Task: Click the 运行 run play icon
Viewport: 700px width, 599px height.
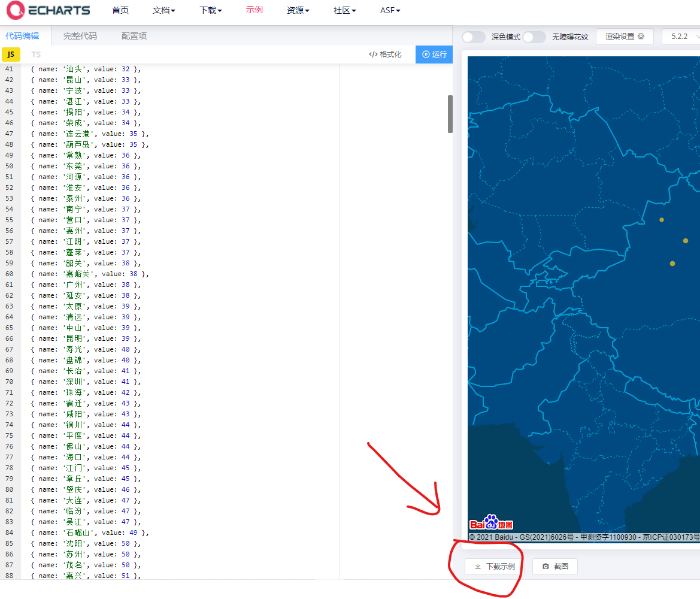Action: [x=427, y=54]
